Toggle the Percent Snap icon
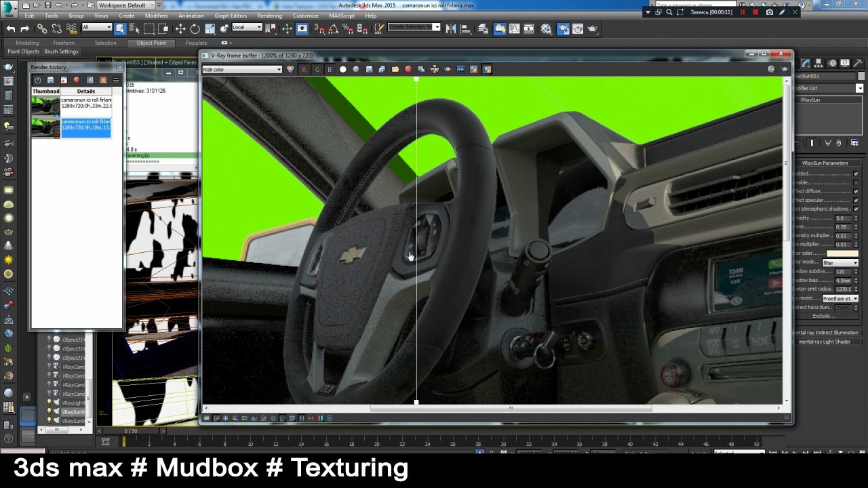Screen dimensions: 868x488 click(x=348, y=28)
